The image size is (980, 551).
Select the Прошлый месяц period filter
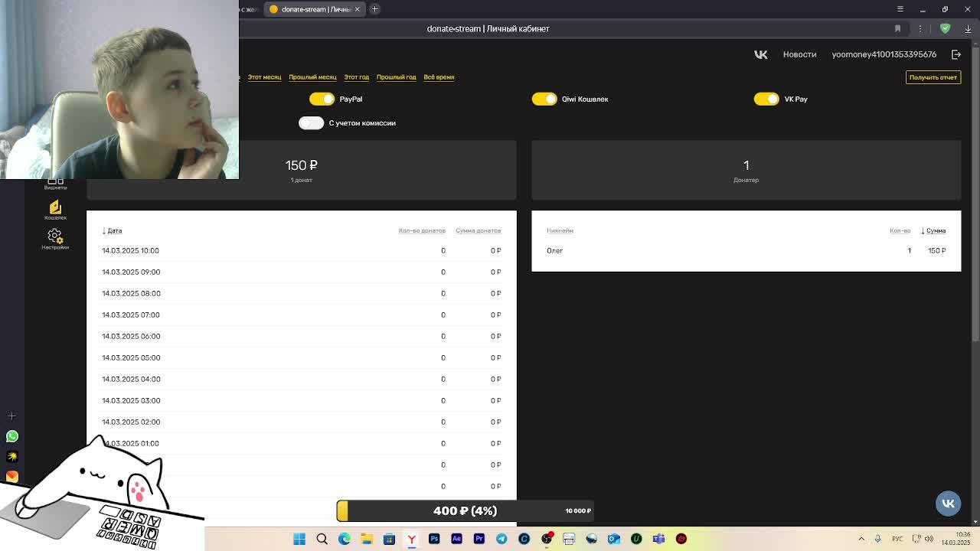[x=312, y=77]
